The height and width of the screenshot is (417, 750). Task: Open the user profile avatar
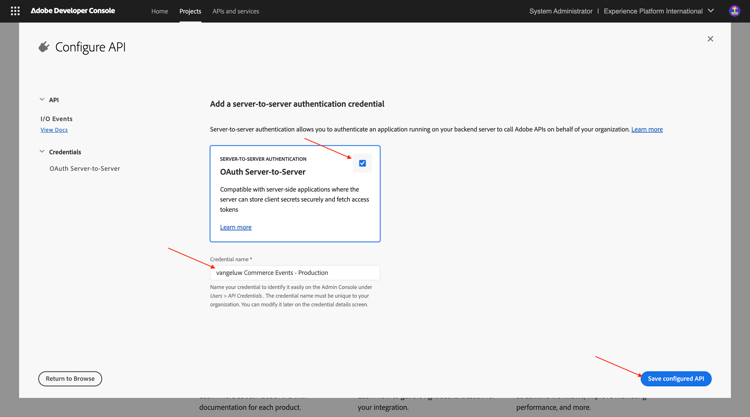click(734, 11)
